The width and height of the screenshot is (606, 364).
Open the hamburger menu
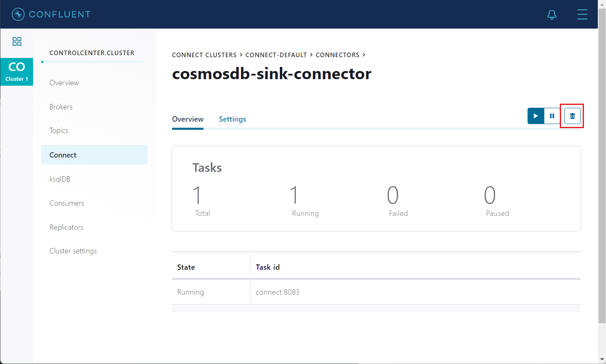582,14
